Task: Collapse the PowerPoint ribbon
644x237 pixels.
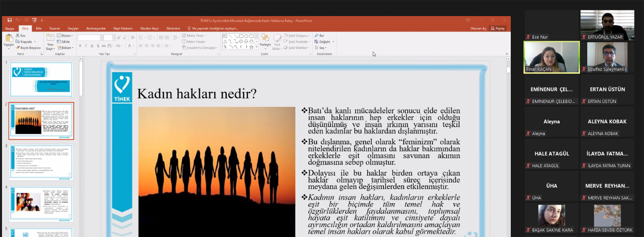Action: 507,54
